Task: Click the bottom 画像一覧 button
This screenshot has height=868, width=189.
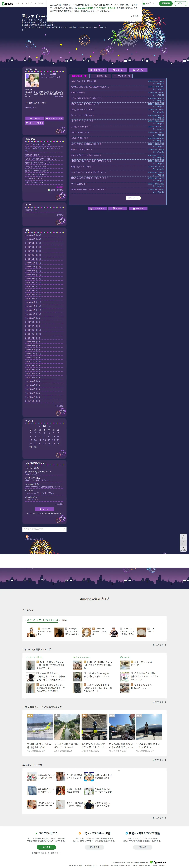Action: click(138, 209)
